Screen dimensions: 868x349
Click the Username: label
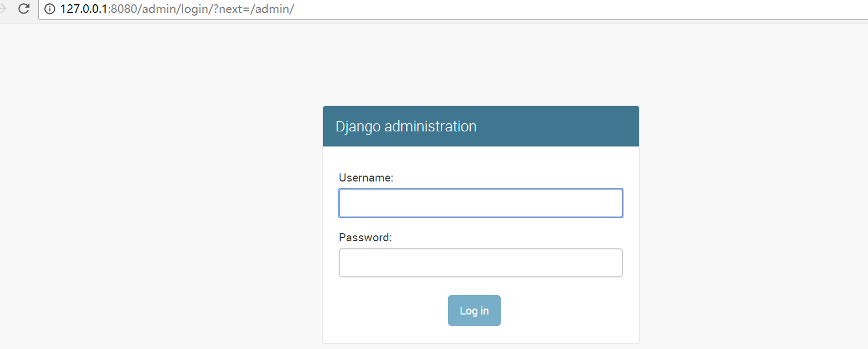click(x=366, y=178)
